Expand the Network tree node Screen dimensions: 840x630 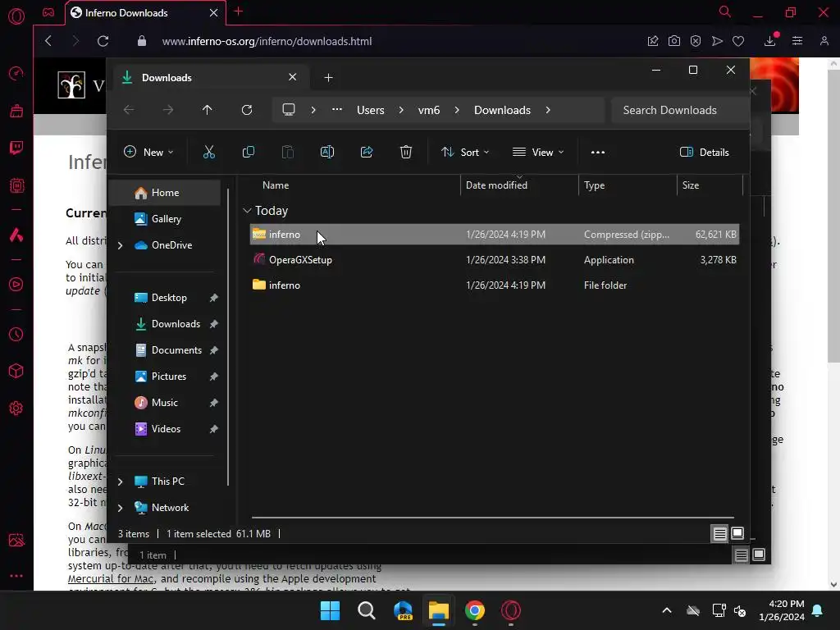[121, 508]
